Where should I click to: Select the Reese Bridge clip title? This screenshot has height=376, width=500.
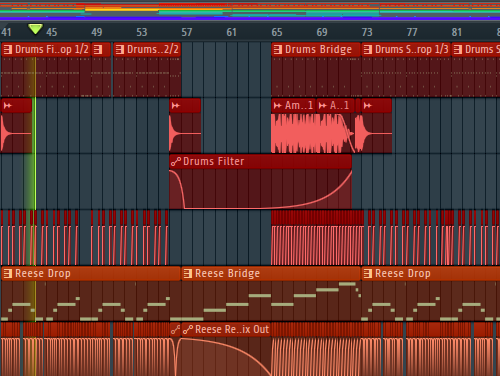(x=227, y=274)
